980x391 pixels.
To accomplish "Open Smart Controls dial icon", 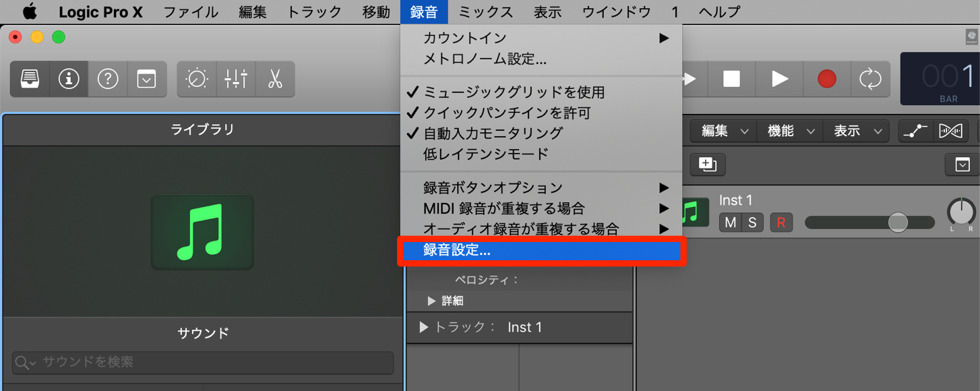I will [197, 79].
